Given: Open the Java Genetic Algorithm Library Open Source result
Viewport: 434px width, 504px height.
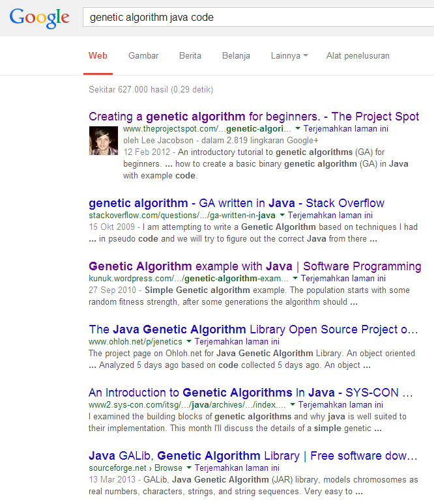Looking at the screenshot, I should click(x=253, y=329).
